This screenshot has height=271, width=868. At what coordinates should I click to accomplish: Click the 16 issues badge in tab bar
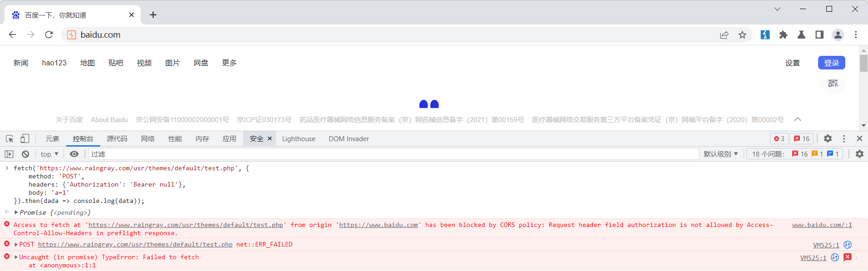(802, 139)
